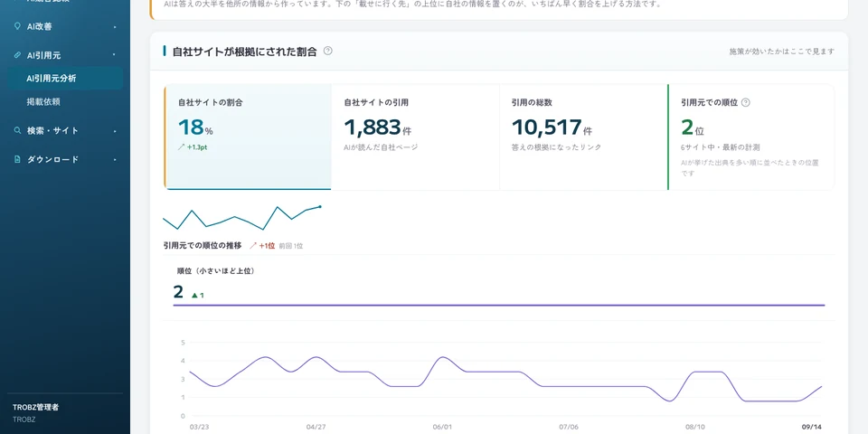The width and height of the screenshot is (868, 434).
Task: Click the 前回 1位 label
Action: tap(290, 246)
